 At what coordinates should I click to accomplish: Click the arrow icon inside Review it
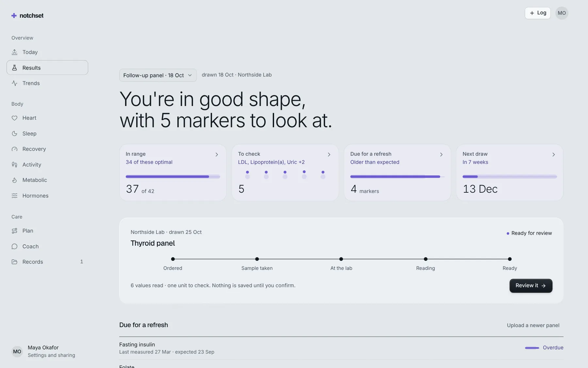(544, 286)
